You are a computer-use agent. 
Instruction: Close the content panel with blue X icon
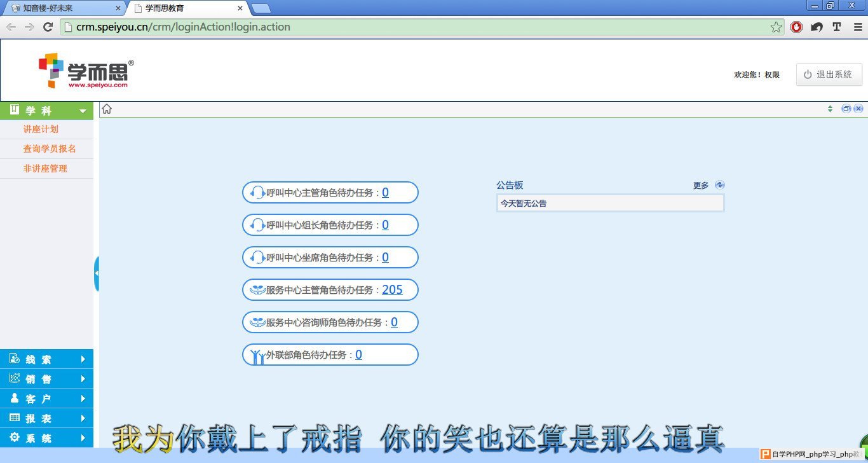click(858, 109)
